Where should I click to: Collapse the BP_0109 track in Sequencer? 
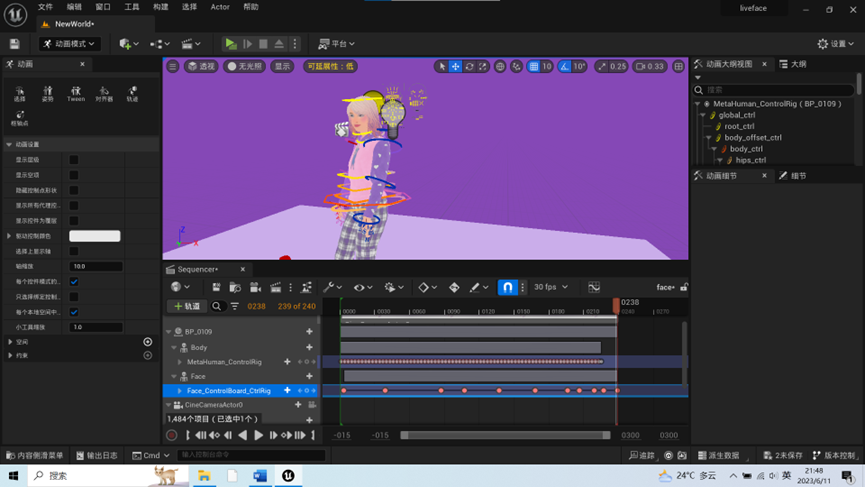point(169,332)
